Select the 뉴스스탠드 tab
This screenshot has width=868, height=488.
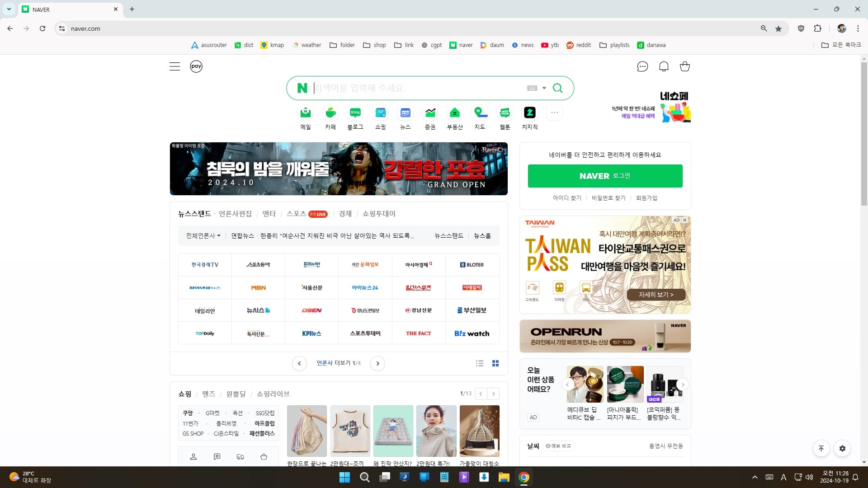pos(194,214)
